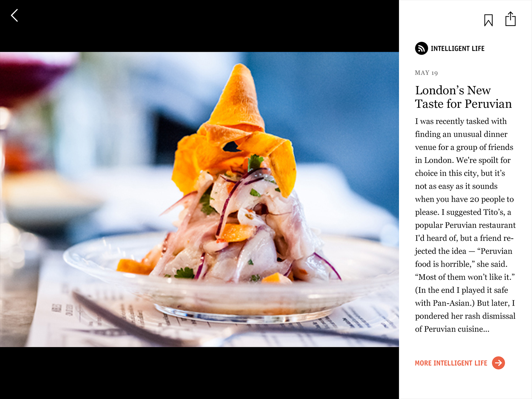532x399 pixels.
Task: Open the share sheet icon
Action: coord(510,19)
